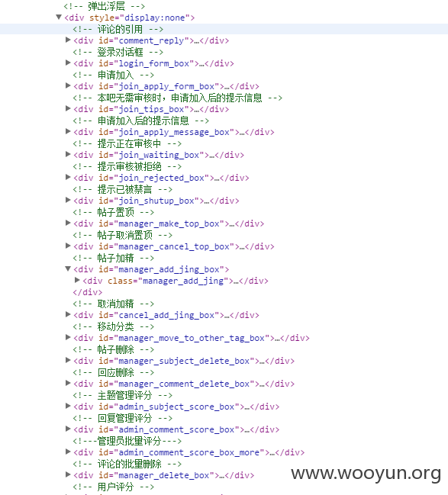Collapse the manager_add_jing_box div node
448x495 pixels.
68,269
